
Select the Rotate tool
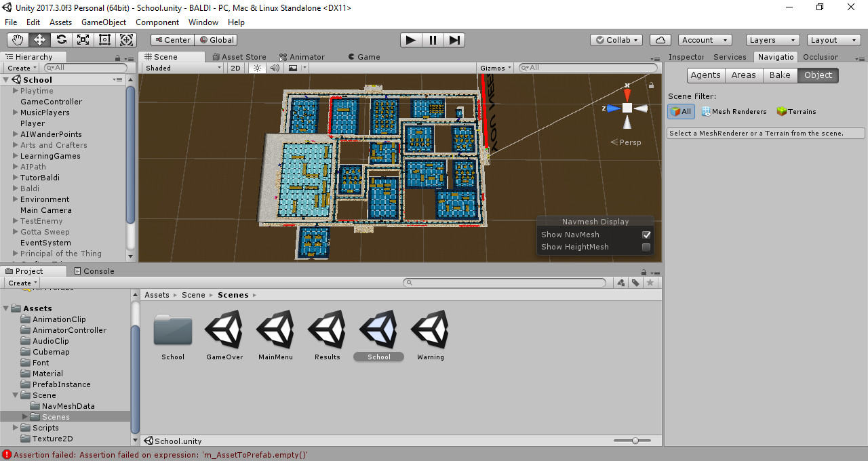(61, 40)
